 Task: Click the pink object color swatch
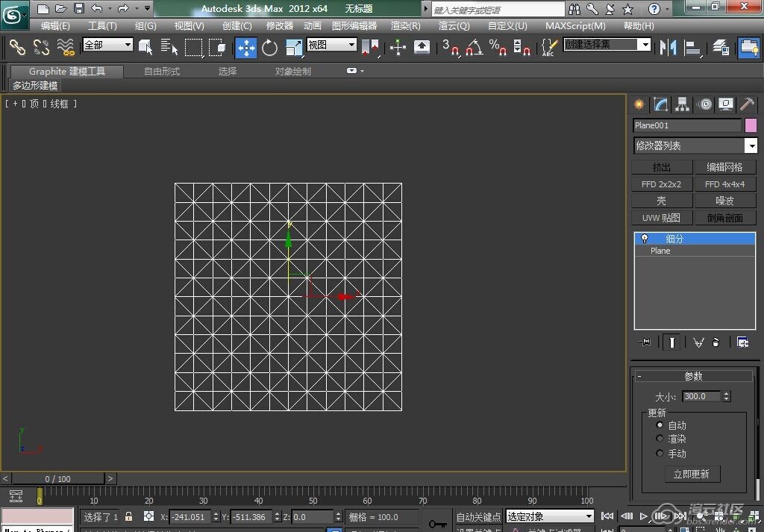(x=751, y=125)
